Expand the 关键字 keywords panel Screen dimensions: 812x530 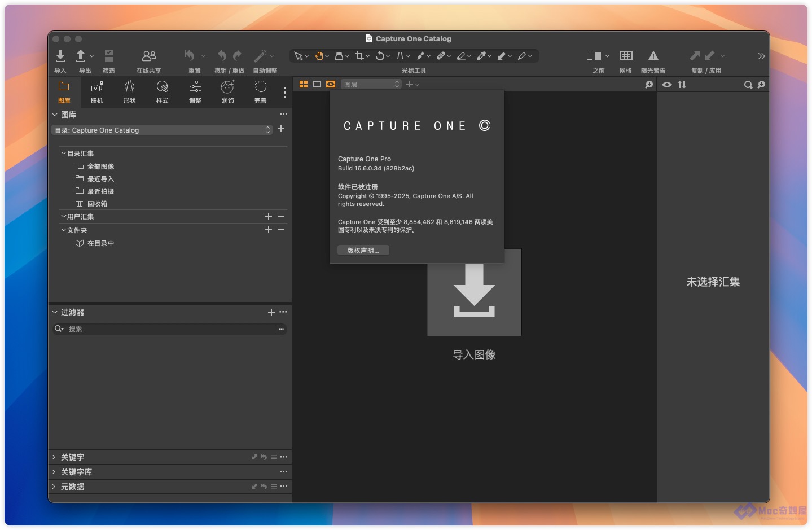coord(54,457)
